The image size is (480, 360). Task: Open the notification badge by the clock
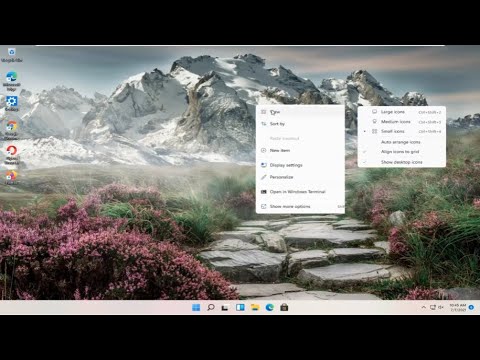[471, 307]
